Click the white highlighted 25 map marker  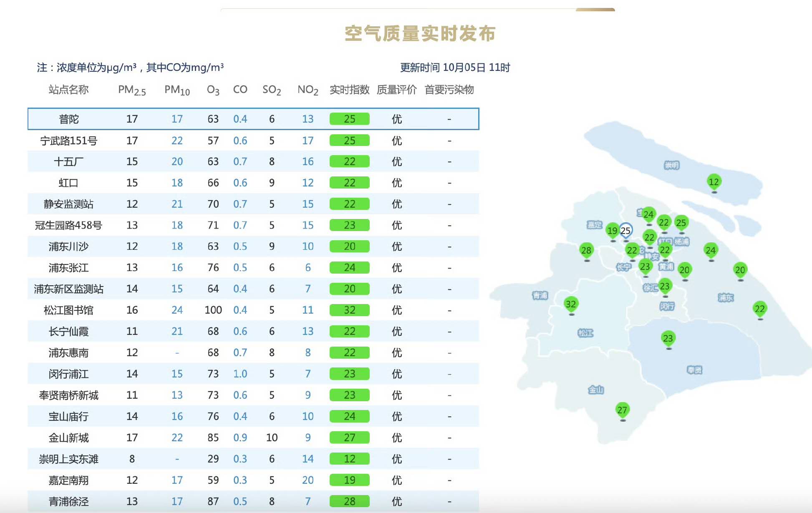[x=626, y=230]
